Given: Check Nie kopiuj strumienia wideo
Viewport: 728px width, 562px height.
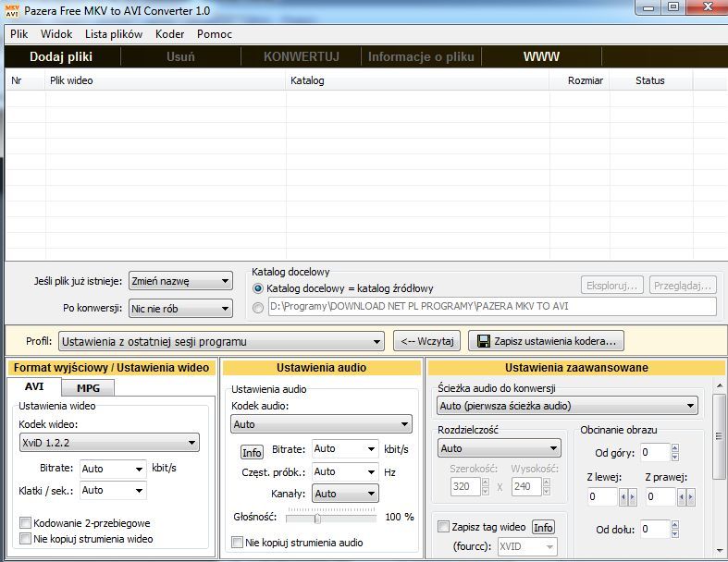Looking at the screenshot, I should point(25,539).
